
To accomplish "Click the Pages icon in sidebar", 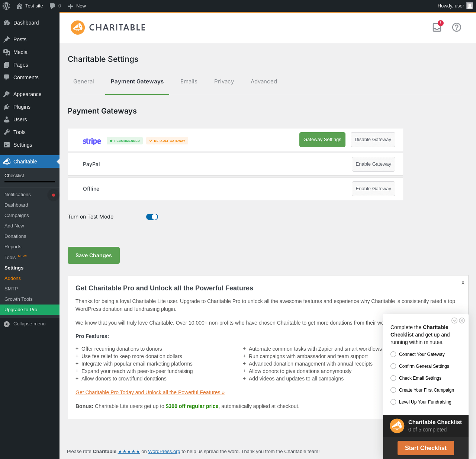I will pos(7,65).
